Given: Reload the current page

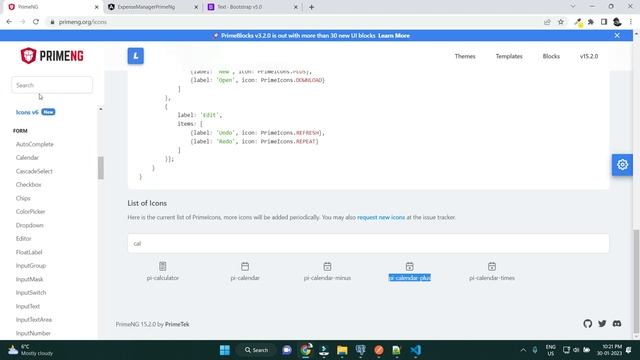Looking at the screenshot, I should tap(36, 22).
